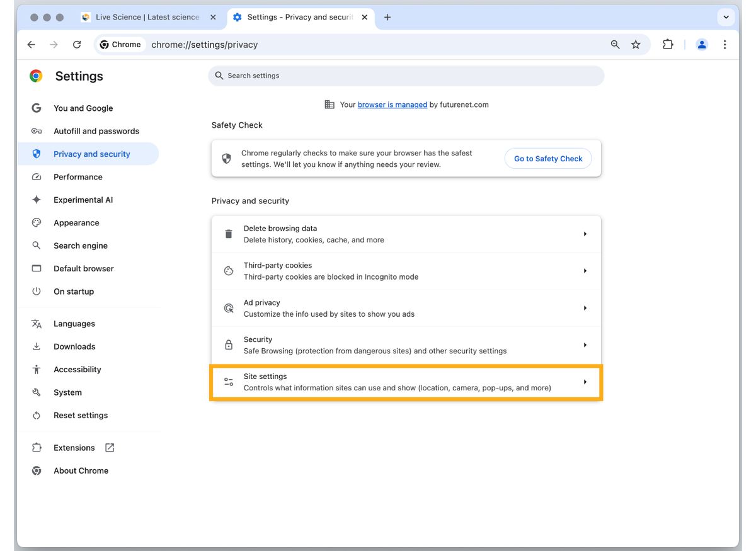Open Reset settings from sidebar
Viewport: 756px width, 551px height.
click(80, 415)
